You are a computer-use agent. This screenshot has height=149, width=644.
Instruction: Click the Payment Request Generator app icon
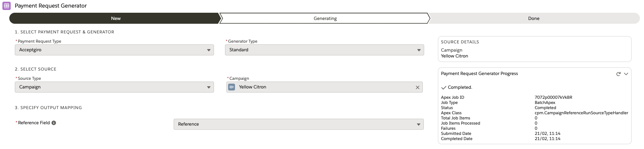7,6
